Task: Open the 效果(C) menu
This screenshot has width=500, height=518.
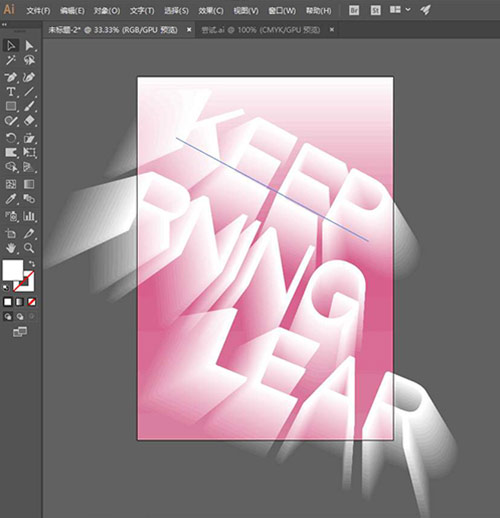Action: (x=211, y=11)
